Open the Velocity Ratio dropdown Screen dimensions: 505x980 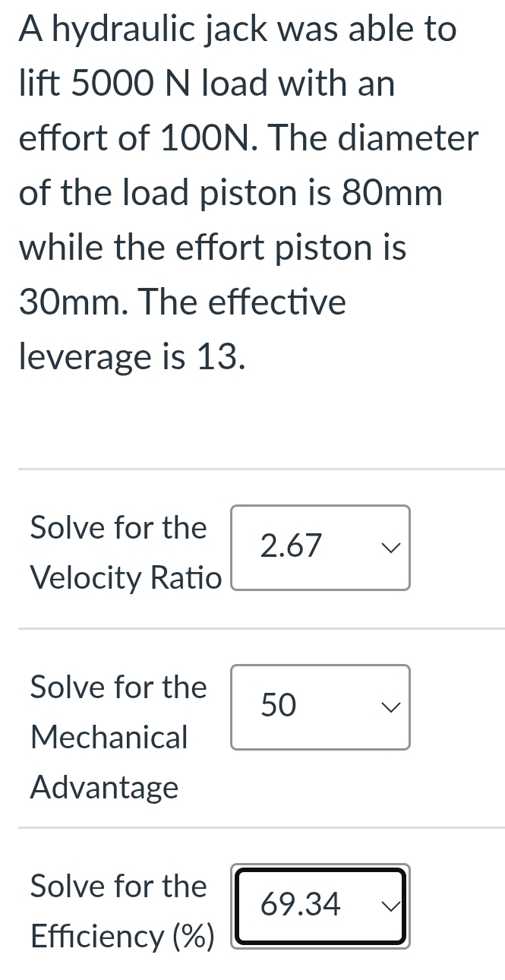point(320,548)
